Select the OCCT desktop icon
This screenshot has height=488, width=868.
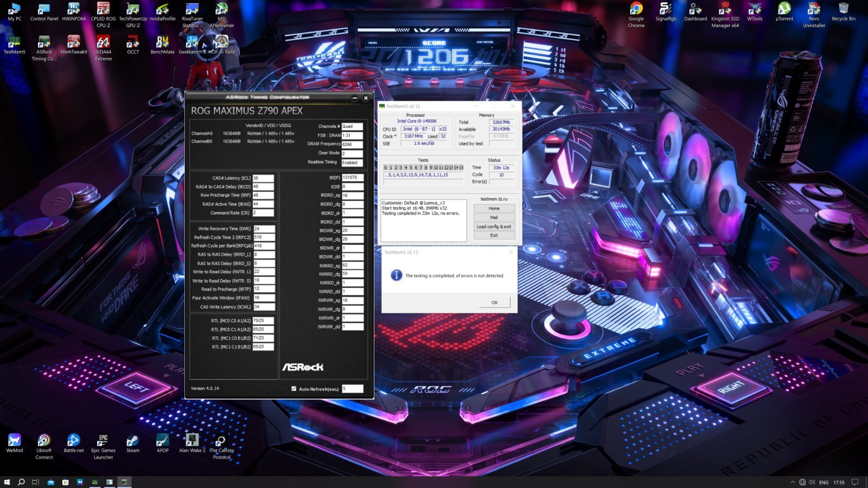point(133,46)
